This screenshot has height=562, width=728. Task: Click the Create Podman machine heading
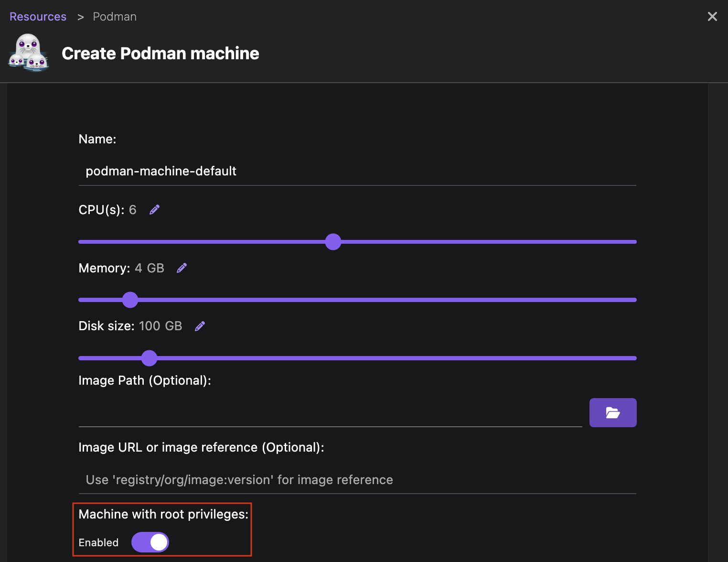(x=160, y=54)
